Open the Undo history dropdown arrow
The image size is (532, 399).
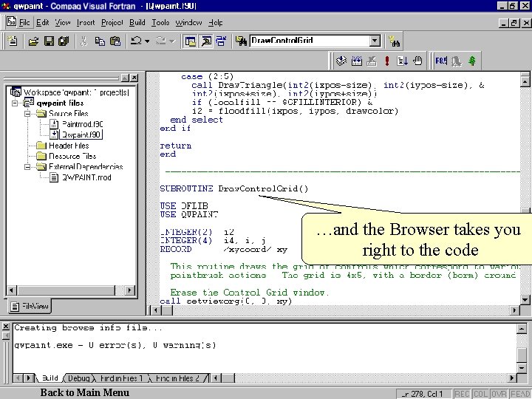coord(147,41)
